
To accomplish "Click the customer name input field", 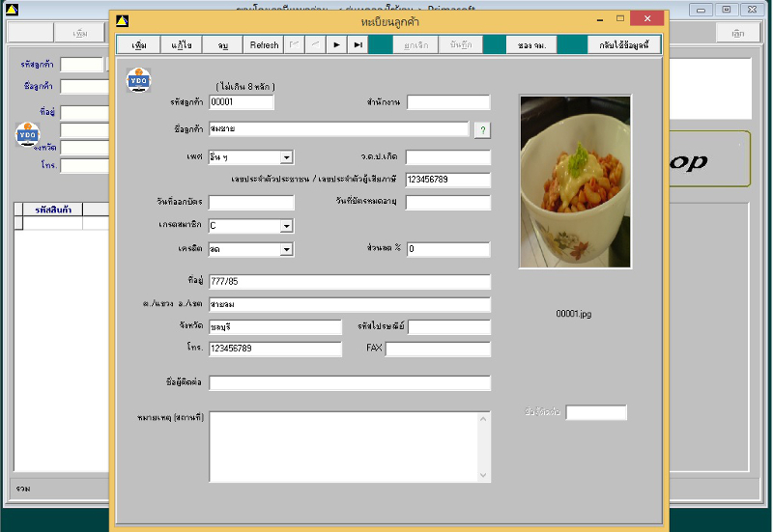I will (x=339, y=129).
